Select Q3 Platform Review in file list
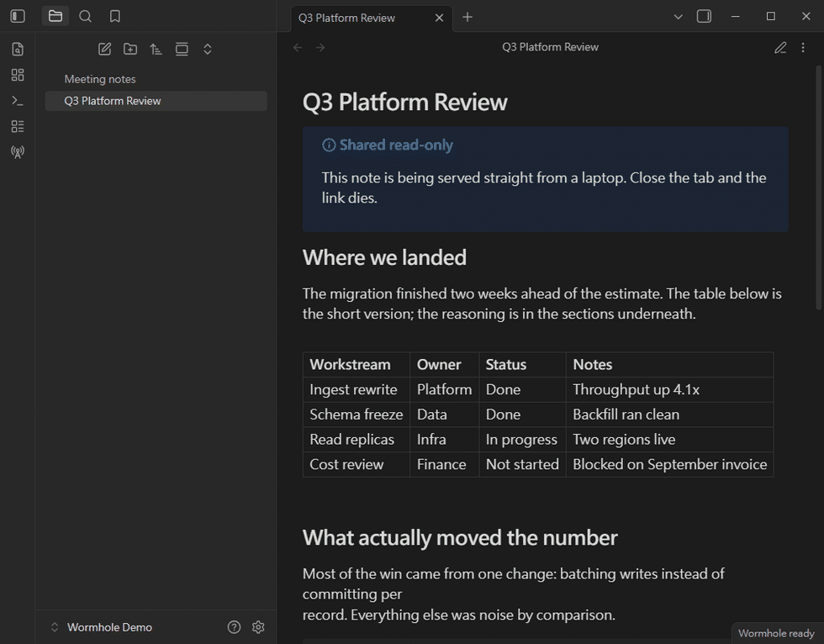The height and width of the screenshot is (644, 824). pos(156,101)
